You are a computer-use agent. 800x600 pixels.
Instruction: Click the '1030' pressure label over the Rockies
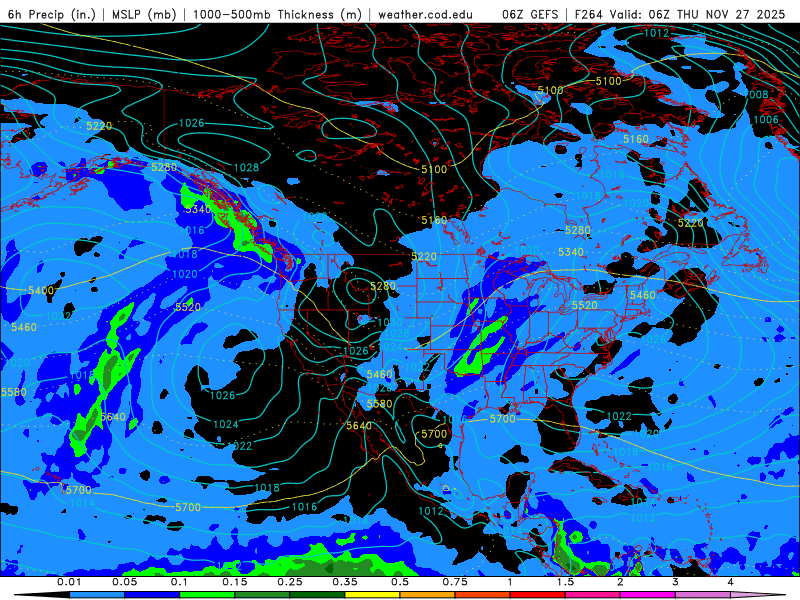[389, 322]
